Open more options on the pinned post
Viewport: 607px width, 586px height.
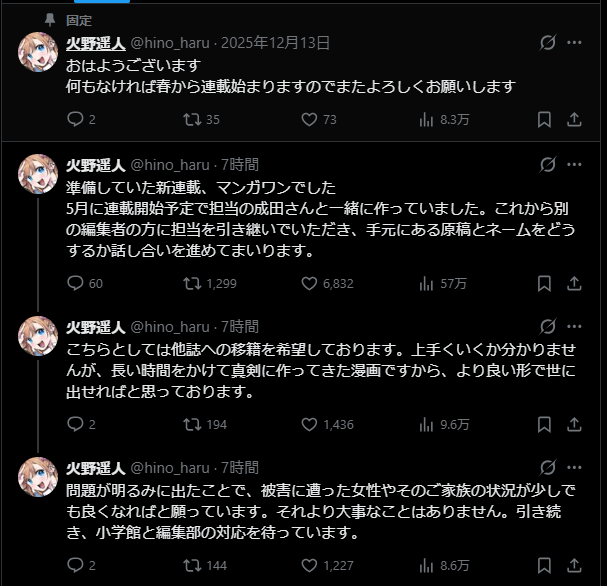pyautogui.click(x=575, y=43)
